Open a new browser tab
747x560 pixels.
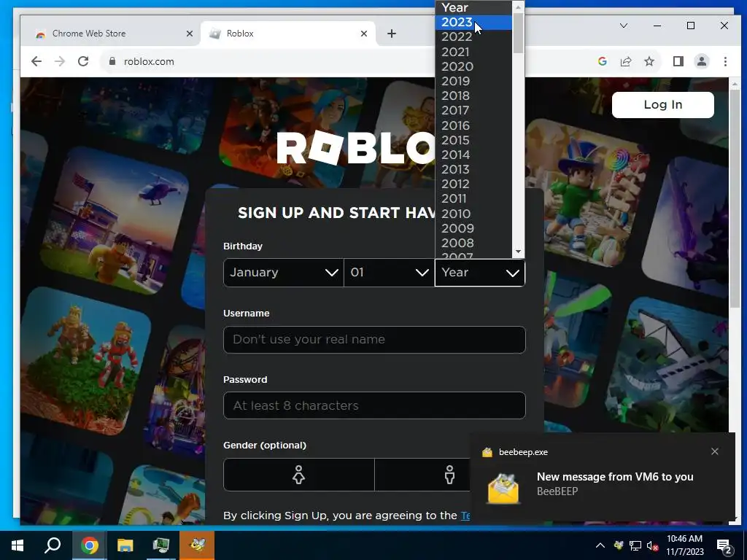pyautogui.click(x=392, y=34)
